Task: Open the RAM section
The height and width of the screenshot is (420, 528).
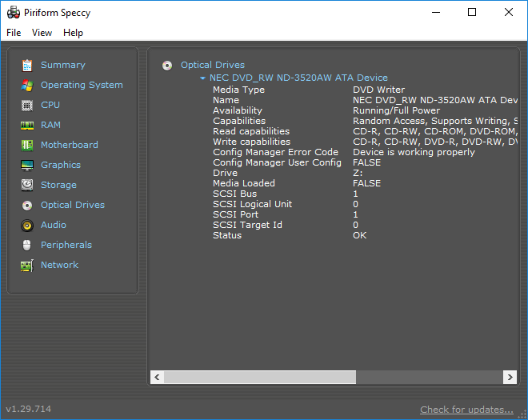Action: 50,125
